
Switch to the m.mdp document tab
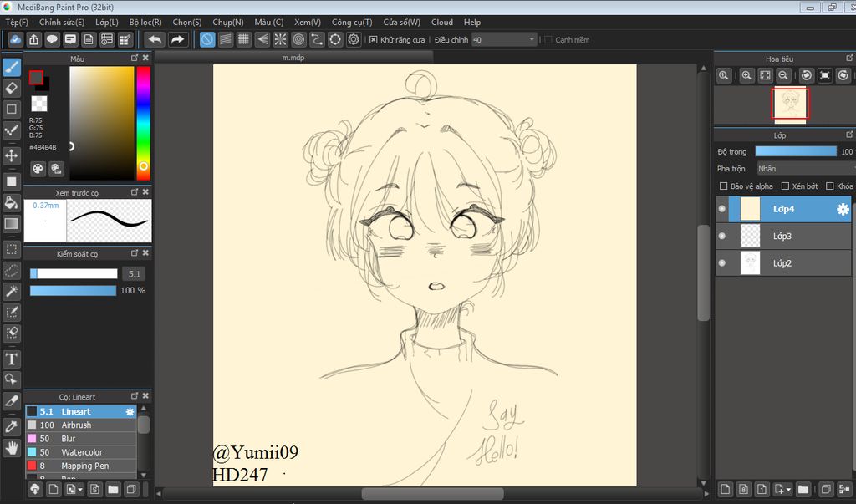pos(293,58)
